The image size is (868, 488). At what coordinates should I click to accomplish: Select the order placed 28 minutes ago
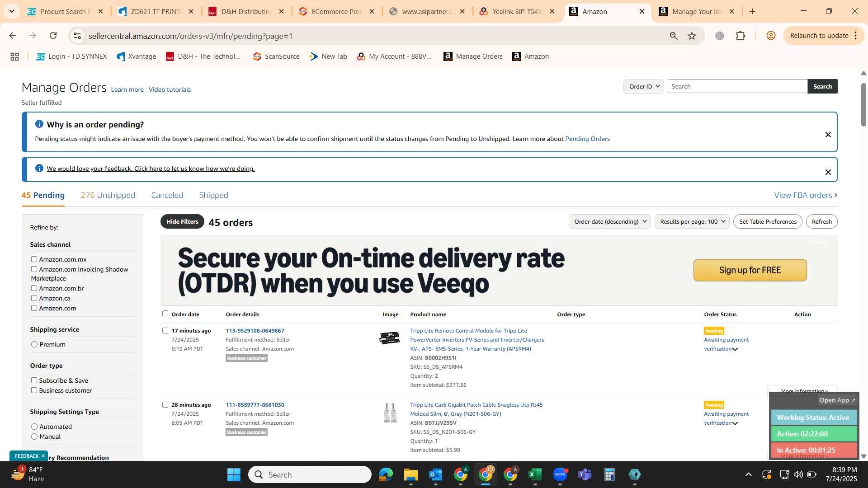165,404
